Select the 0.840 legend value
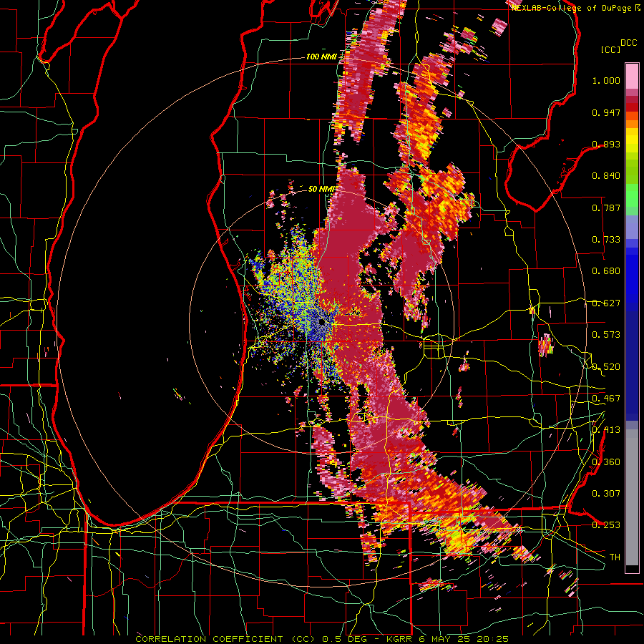 pos(606,176)
